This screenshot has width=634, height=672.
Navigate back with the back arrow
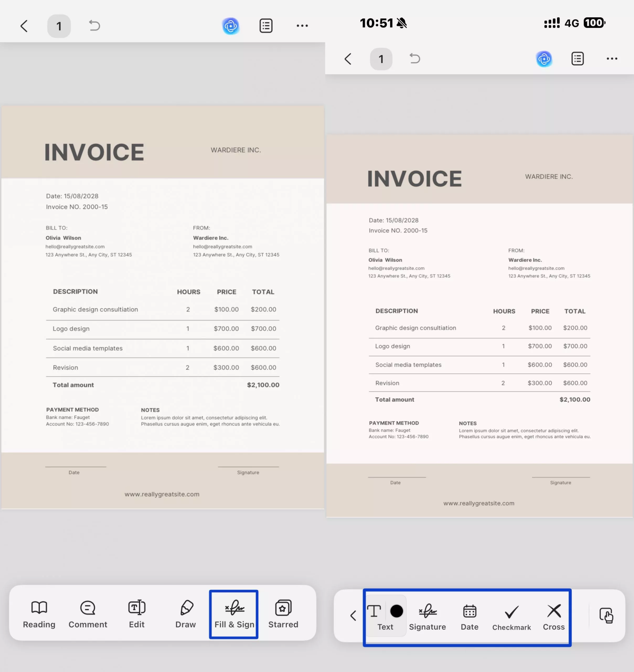[24, 26]
